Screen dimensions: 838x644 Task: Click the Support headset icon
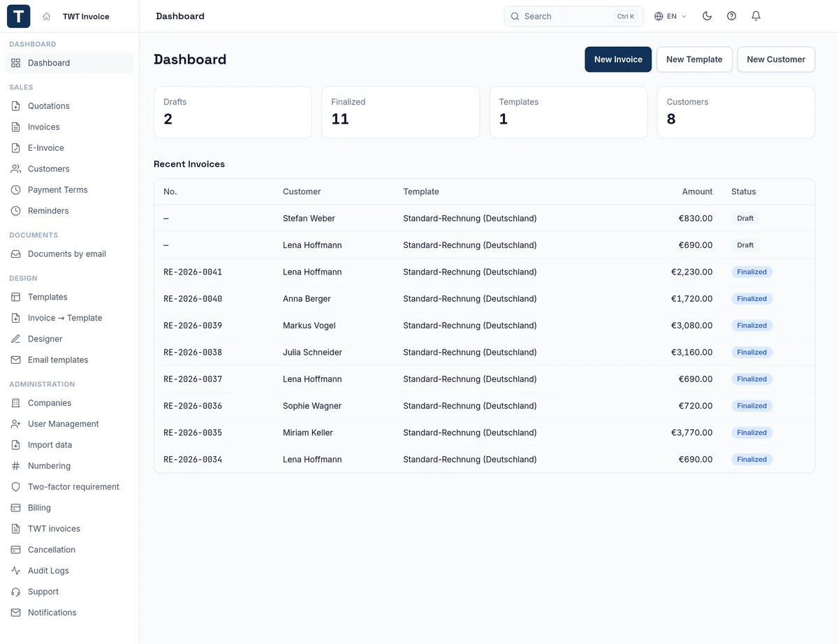16,592
